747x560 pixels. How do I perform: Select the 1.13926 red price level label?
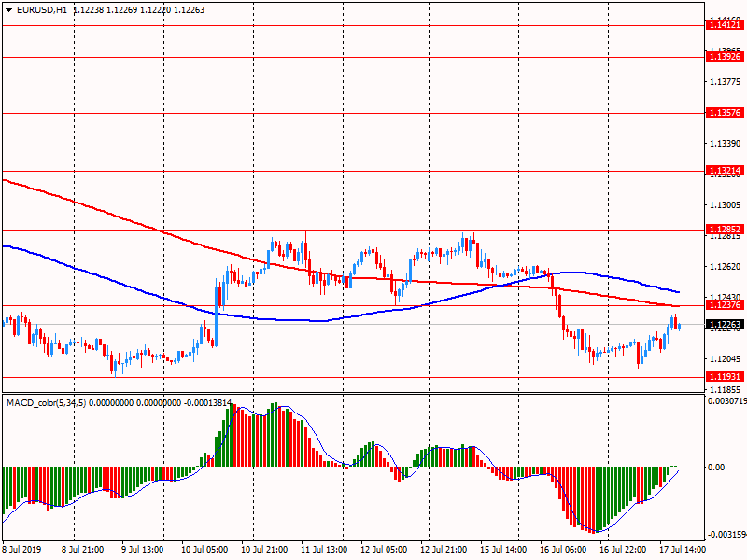(x=726, y=57)
